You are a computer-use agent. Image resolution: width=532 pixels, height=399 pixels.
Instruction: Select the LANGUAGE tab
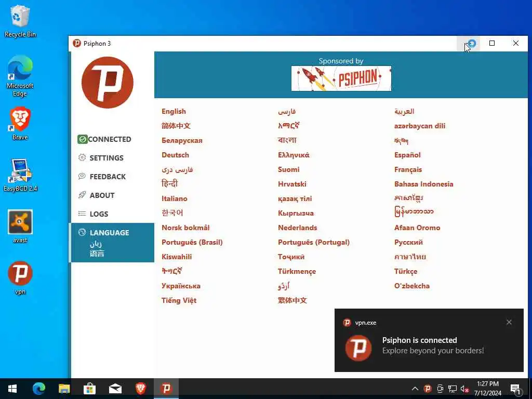point(112,243)
